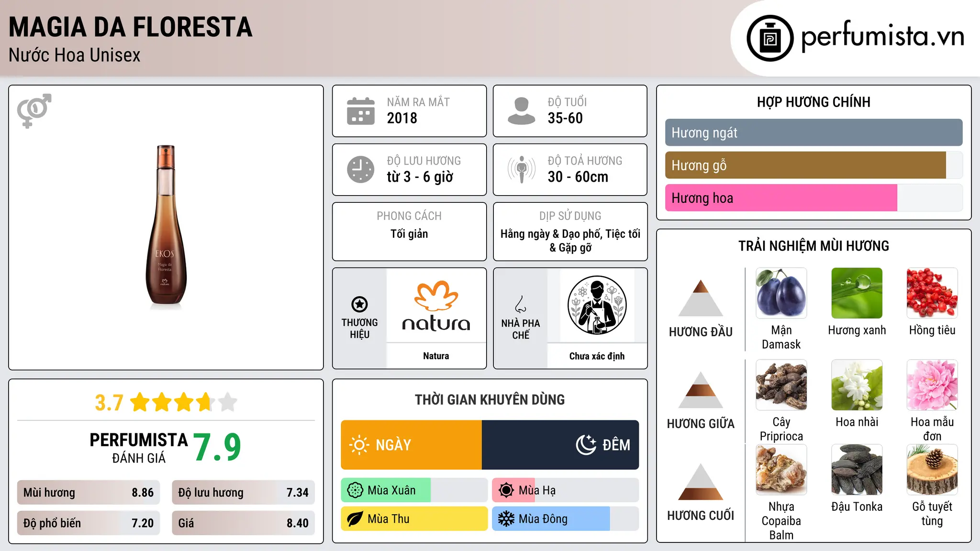Click the perfumista.vn perfume bottle logo icon

pyautogui.click(x=770, y=38)
